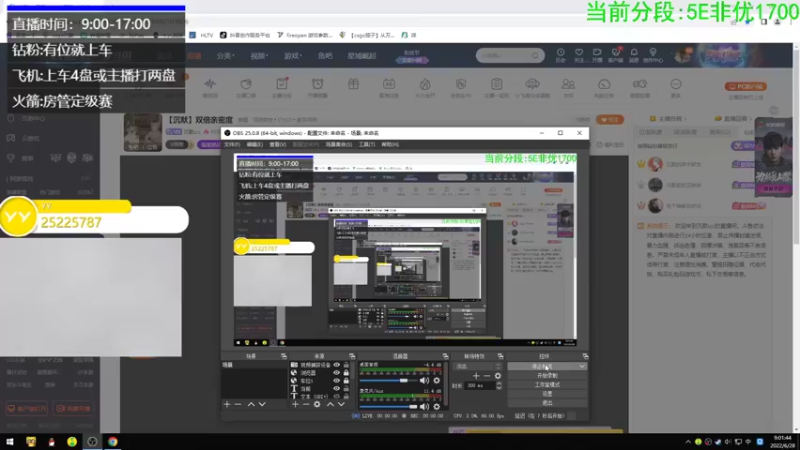Toggle visibility of bottom text (GDI+) source

click(336, 396)
